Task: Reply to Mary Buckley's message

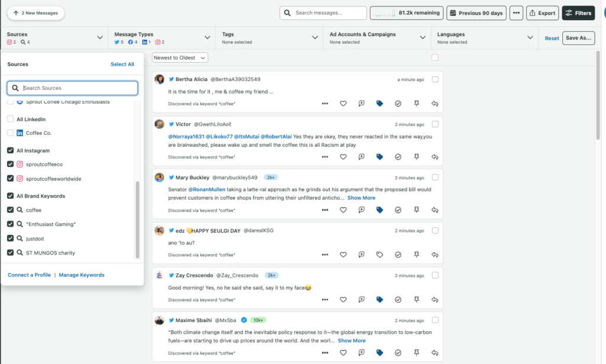Action: click(435, 210)
